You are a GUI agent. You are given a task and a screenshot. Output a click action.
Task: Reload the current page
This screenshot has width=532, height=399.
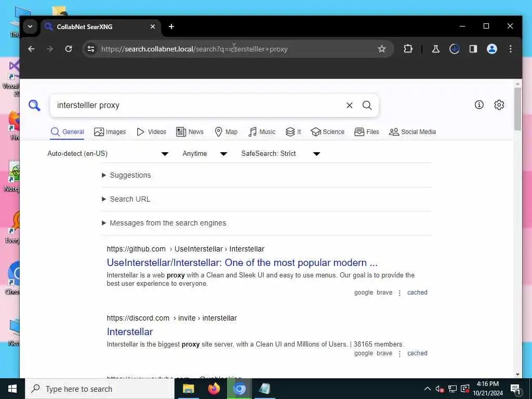pos(69,49)
